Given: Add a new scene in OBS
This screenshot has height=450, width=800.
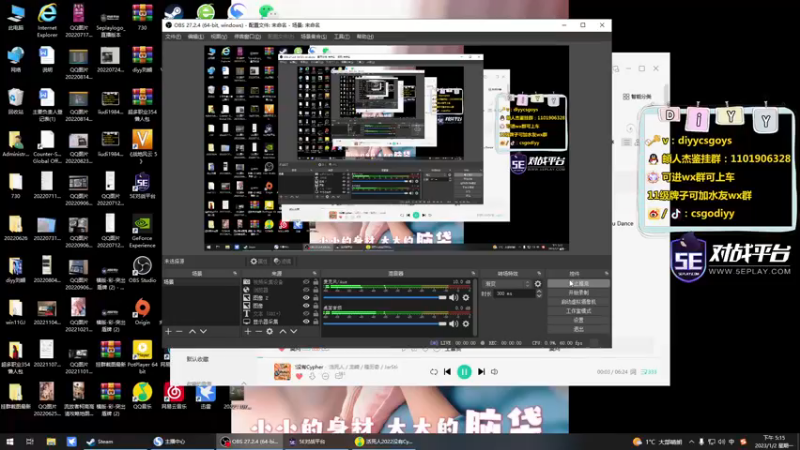Looking at the screenshot, I should [168, 332].
